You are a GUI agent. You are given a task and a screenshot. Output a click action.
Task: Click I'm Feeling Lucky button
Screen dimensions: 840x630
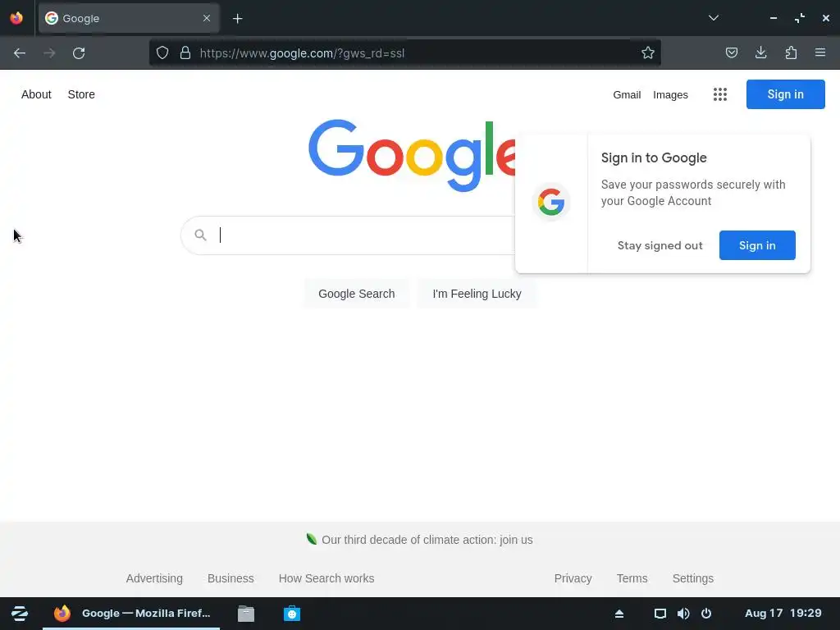point(477,294)
